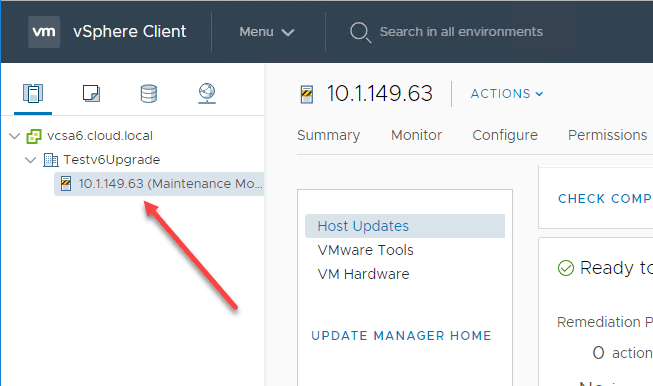Image resolution: width=653 pixels, height=386 pixels.
Task: Click the CHECK COMPLIANCE button
Action: pyautogui.click(x=605, y=199)
